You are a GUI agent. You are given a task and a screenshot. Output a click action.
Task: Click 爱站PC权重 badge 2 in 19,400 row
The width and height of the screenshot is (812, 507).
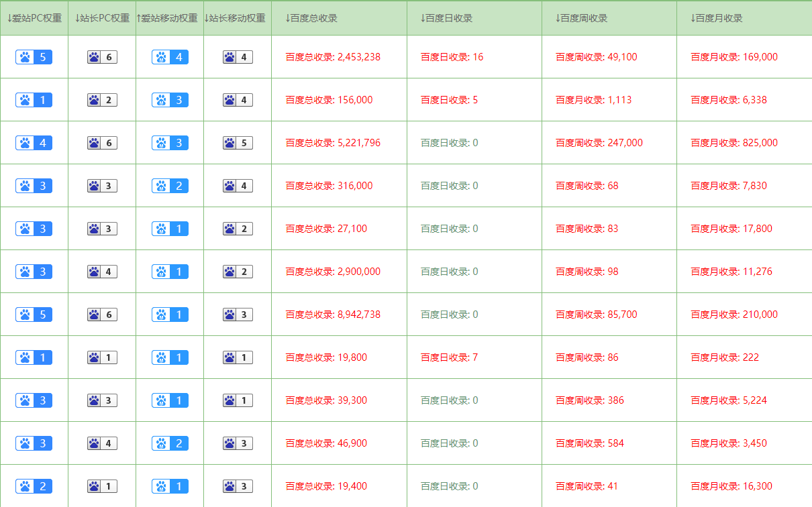(34, 486)
